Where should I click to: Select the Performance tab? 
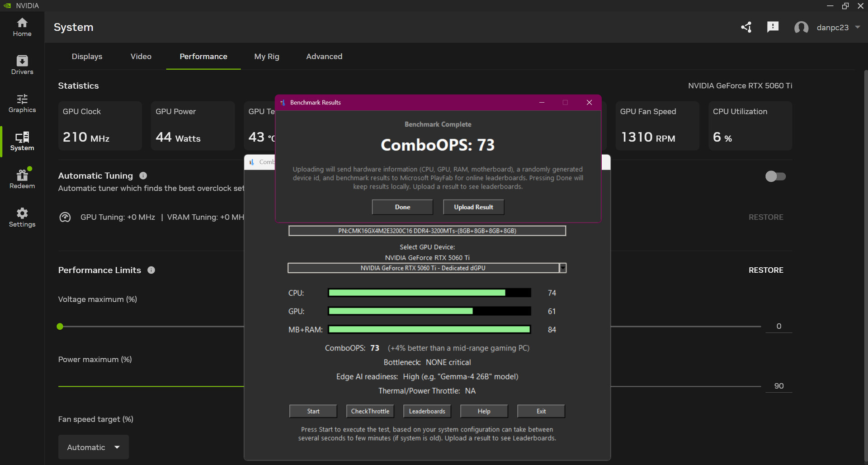203,57
